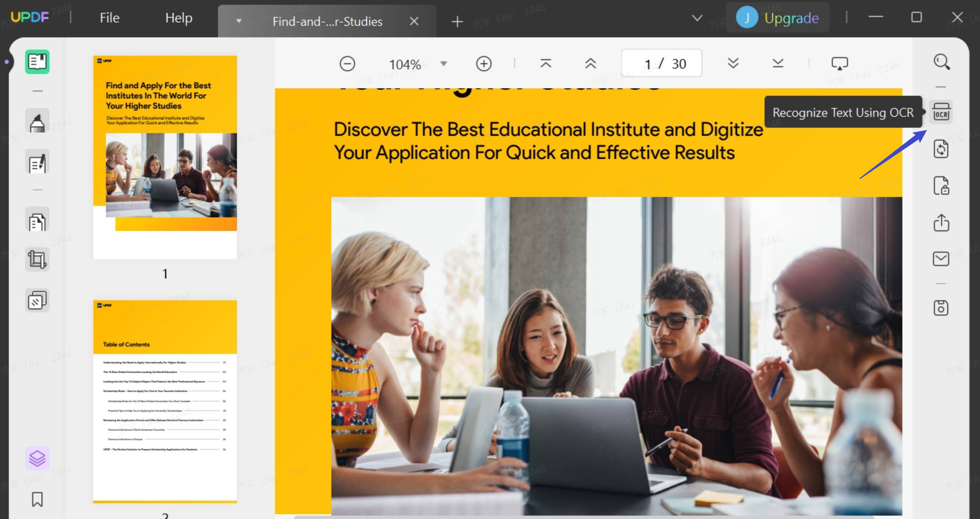
Task: Select the Crop Pages tool
Action: click(37, 259)
